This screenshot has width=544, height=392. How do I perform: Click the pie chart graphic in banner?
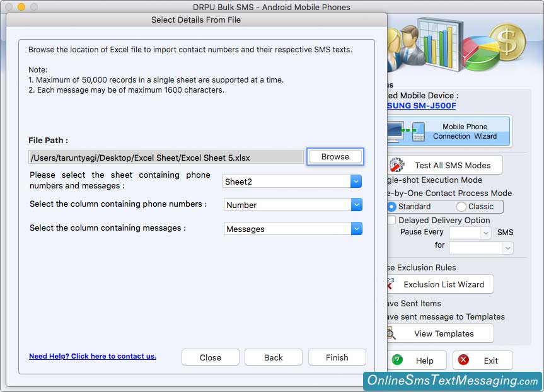(481, 54)
